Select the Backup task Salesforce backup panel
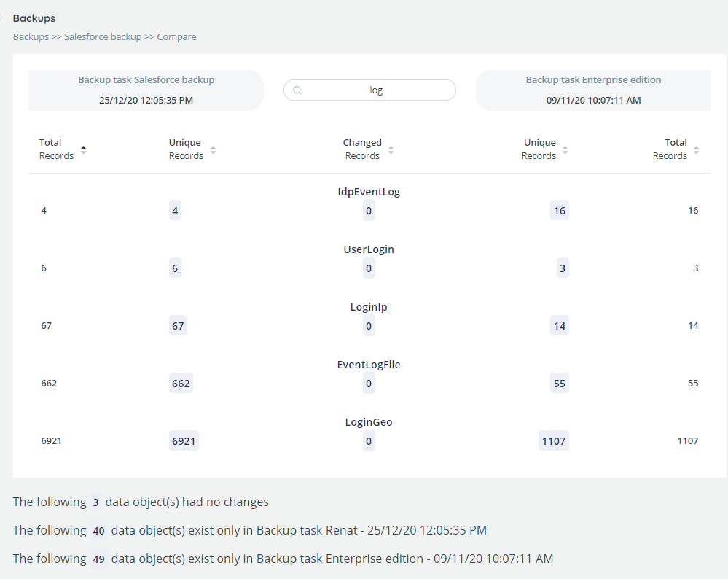Image resolution: width=728 pixels, height=579 pixels. point(146,88)
